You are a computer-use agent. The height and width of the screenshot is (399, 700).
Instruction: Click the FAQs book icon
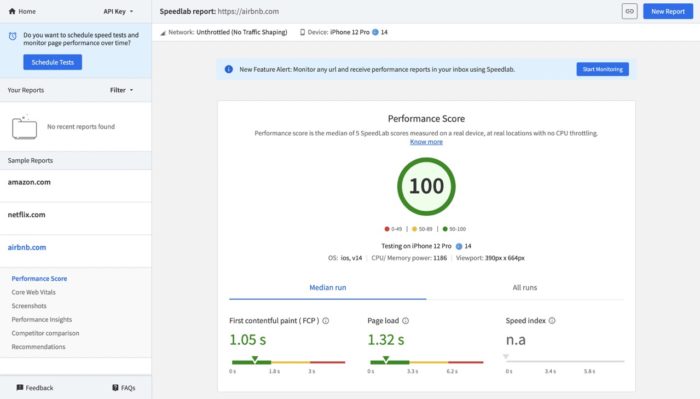(x=115, y=387)
